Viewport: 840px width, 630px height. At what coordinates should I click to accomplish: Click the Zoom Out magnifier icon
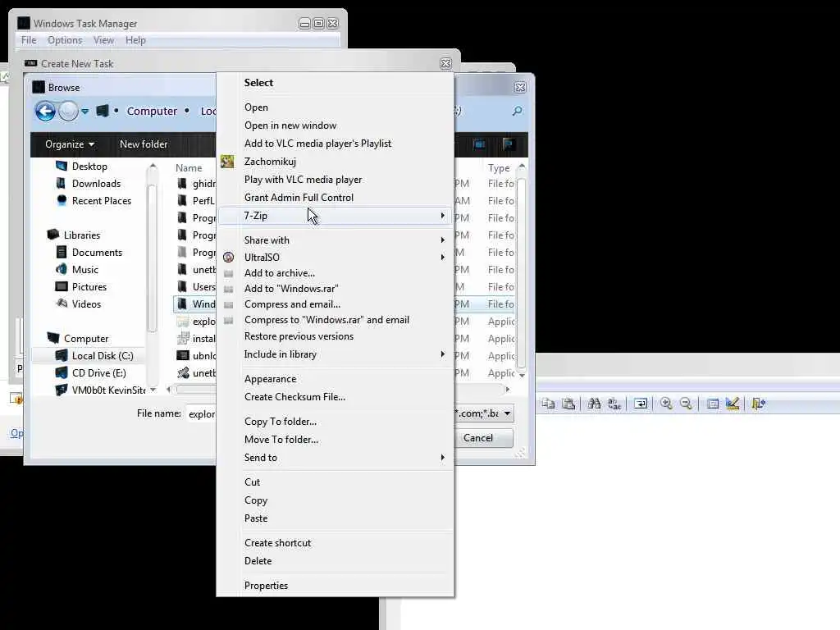click(x=686, y=404)
